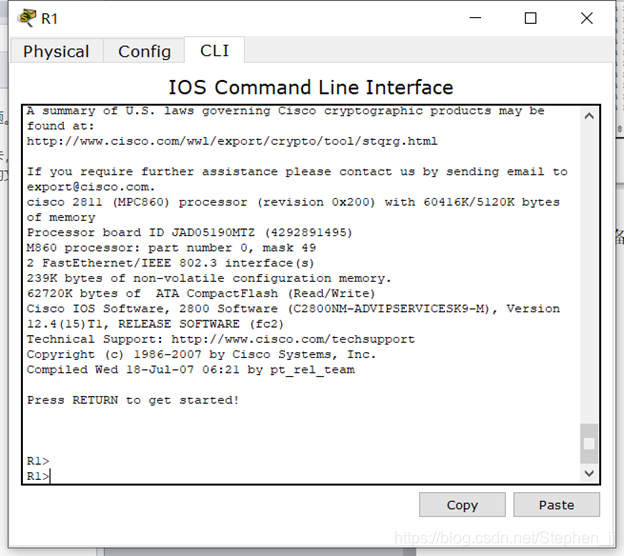The width and height of the screenshot is (624, 556).
Task: Click the 'IOS Command Line Interface' heading
Action: point(311,87)
